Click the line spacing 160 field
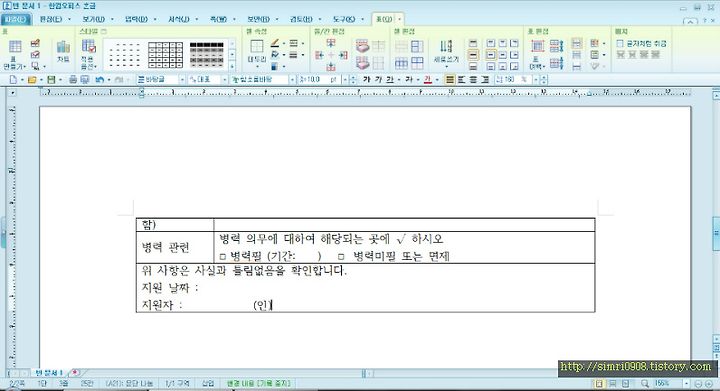The height and width of the screenshot is (391, 720). tap(513, 80)
